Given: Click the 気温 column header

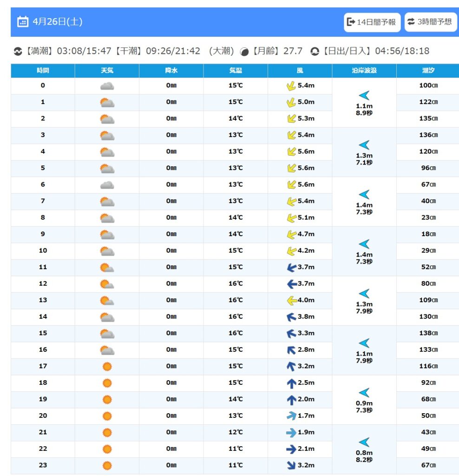Looking at the screenshot, I should point(236,71).
